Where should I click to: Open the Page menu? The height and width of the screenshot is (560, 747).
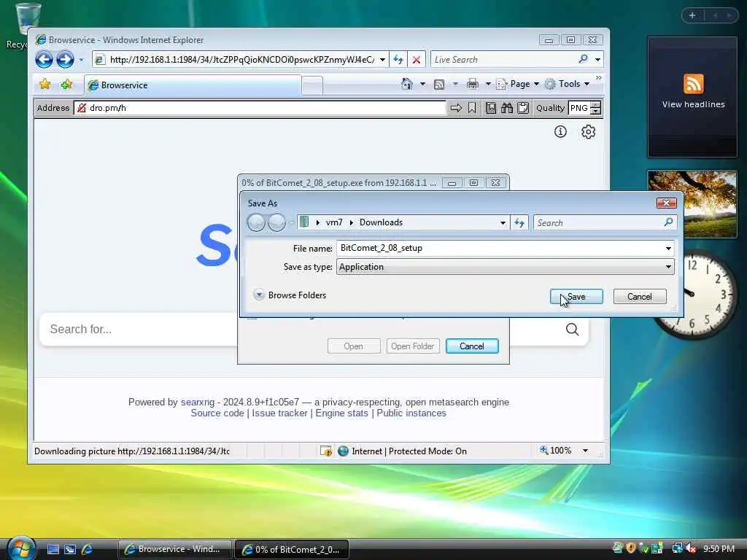518,85
